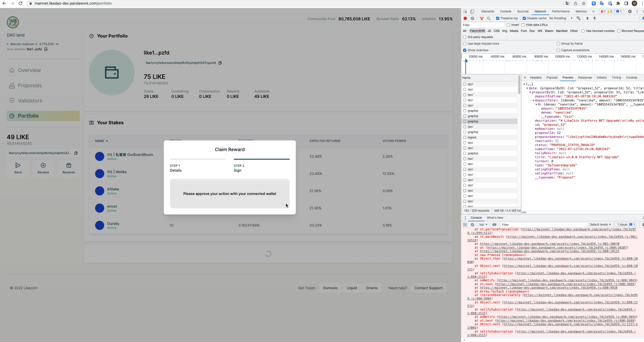The height and width of the screenshot is (342, 644).
Task: Open console top context dropdown
Action: [483, 225]
